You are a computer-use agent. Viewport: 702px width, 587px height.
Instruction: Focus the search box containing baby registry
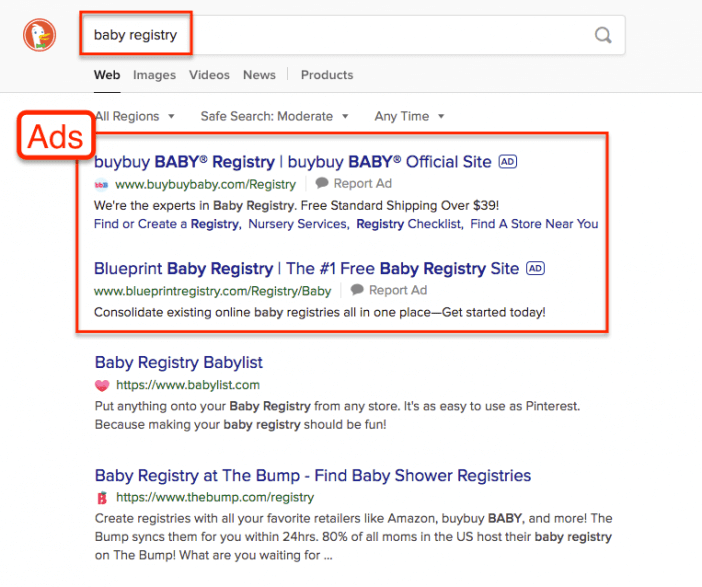[352, 35]
